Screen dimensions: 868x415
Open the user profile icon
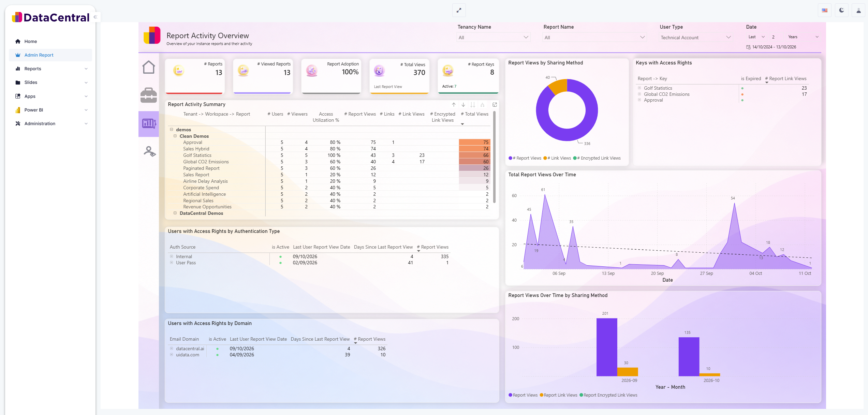click(x=858, y=10)
